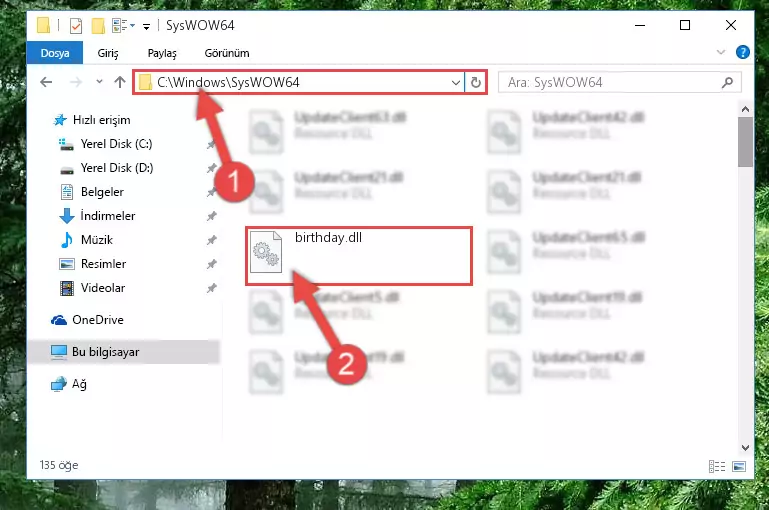Click the pin icon next to Resimler
The height and width of the screenshot is (510, 769).
tap(211, 264)
